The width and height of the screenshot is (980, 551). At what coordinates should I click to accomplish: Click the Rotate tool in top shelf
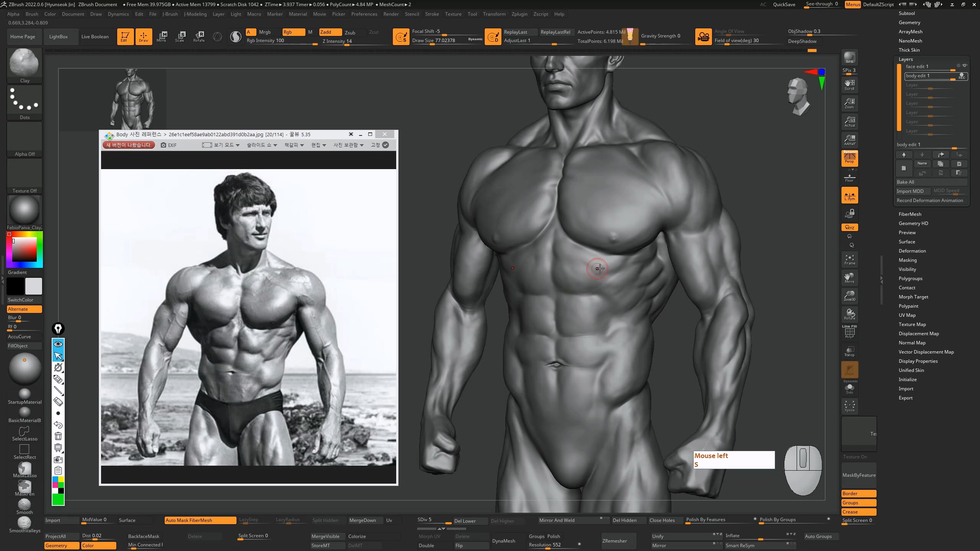coord(199,36)
